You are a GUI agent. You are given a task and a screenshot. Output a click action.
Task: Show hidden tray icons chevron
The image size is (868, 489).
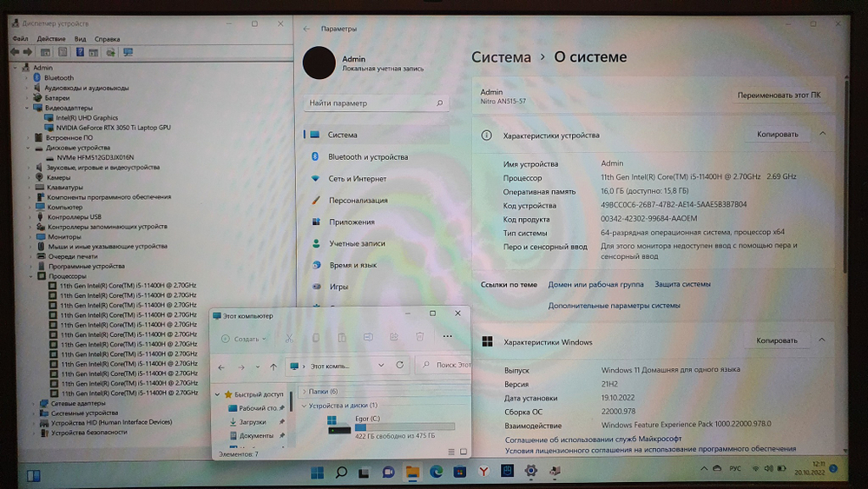click(704, 468)
